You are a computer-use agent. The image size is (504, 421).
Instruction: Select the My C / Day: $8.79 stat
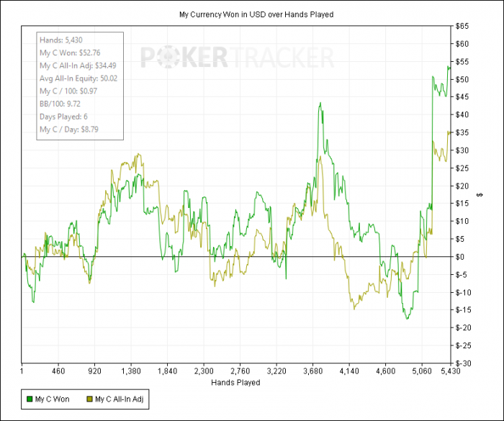69,130
